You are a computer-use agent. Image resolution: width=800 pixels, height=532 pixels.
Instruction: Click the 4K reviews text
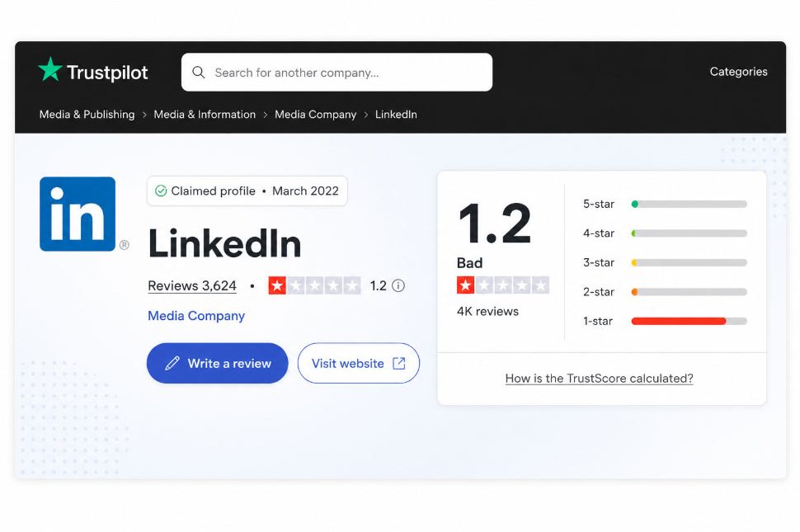pyautogui.click(x=487, y=311)
